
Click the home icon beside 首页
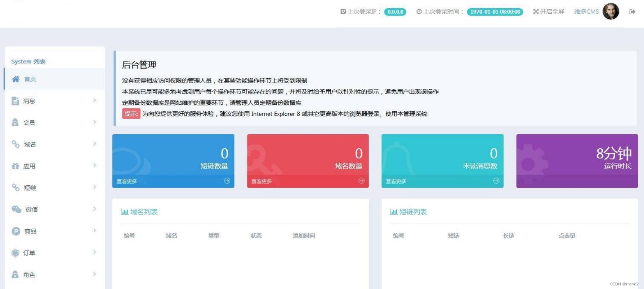tap(15, 79)
